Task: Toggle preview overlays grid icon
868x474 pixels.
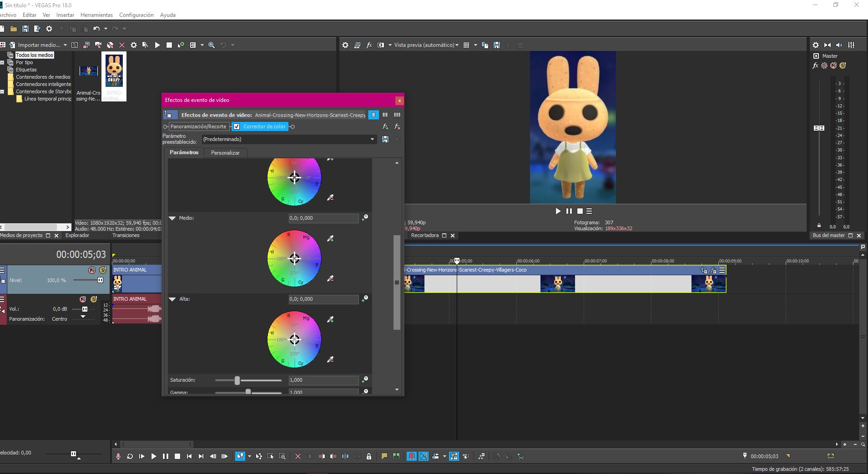Action: tap(466, 45)
